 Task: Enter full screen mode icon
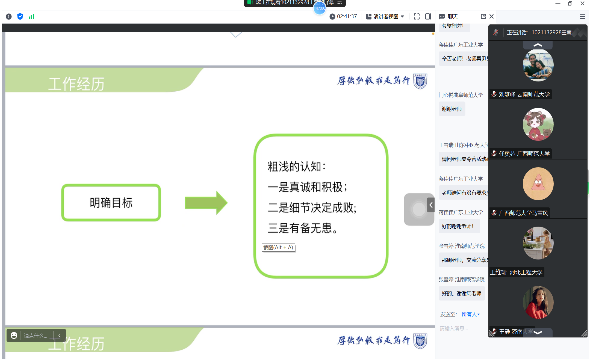[x=417, y=16]
